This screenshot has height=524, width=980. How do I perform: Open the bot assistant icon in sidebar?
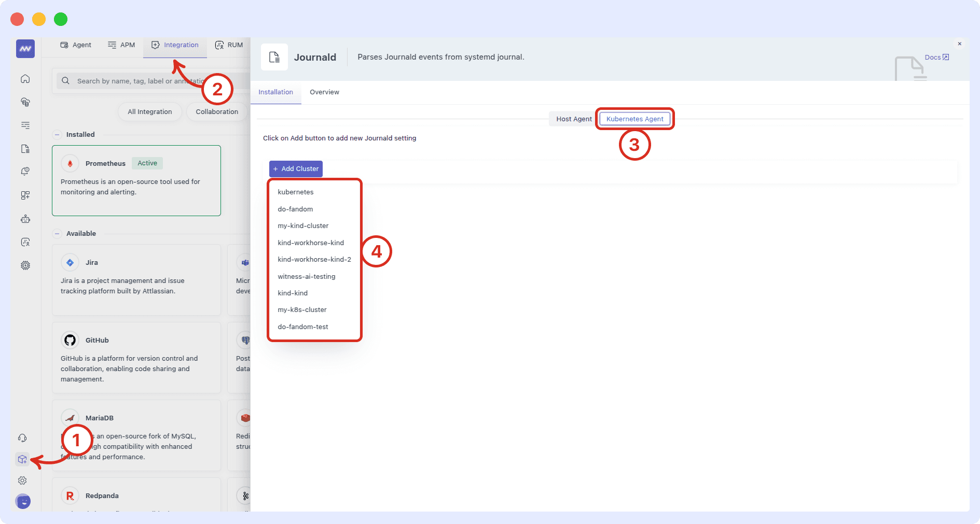(x=25, y=218)
